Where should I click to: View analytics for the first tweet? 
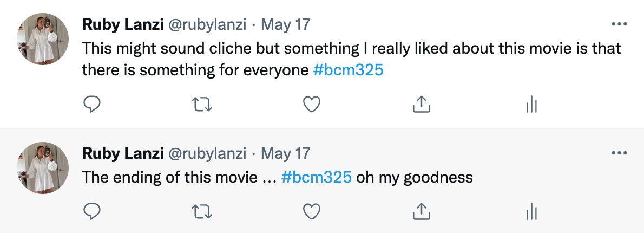(531, 104)
